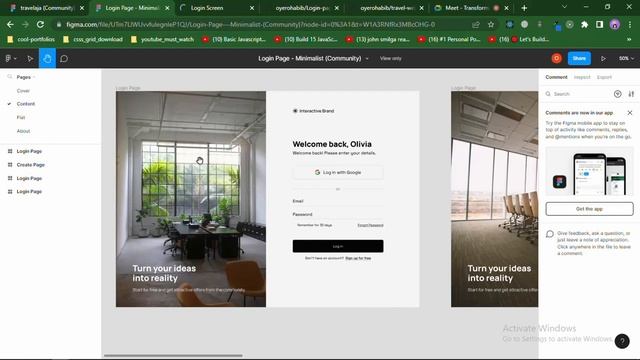Click the Password field in design
This screenshot has height=360, width=640.
(x=338, y=215)
